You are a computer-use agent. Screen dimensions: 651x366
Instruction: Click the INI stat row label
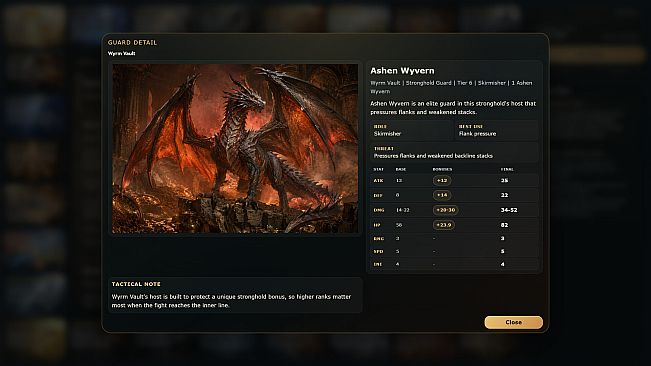(377, 264)
